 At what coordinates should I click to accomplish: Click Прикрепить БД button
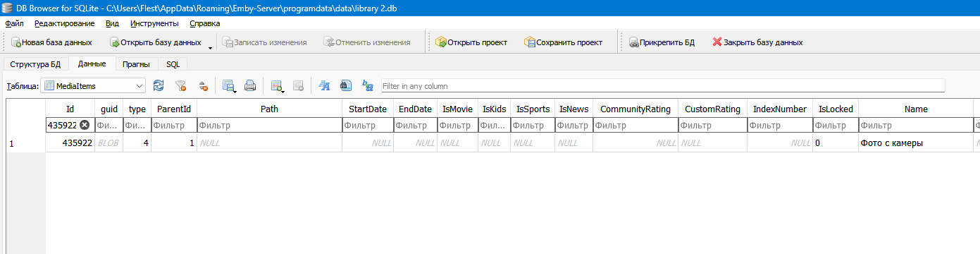(662, 42)
